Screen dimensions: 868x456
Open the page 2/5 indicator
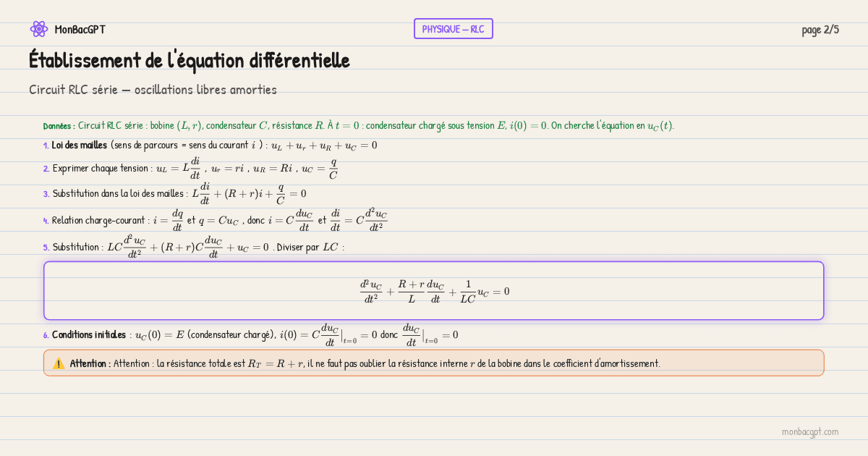pos(822,30)
